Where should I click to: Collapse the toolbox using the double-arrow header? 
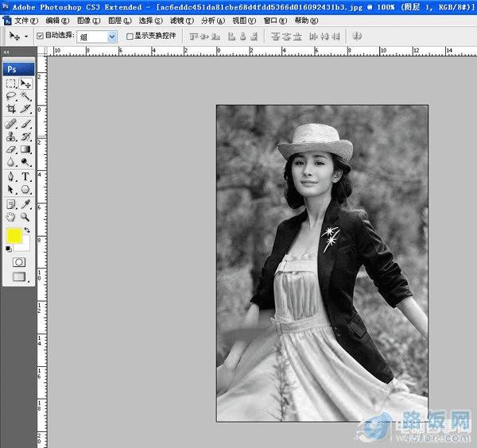6,52
